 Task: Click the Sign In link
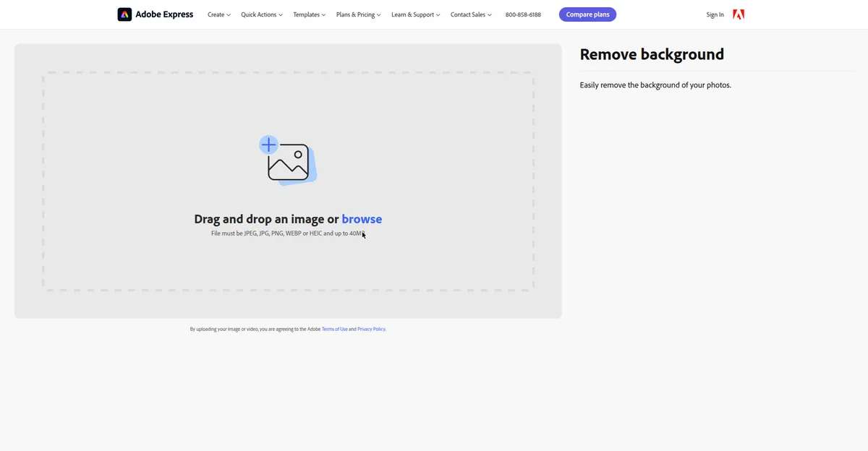coord(715,14)
